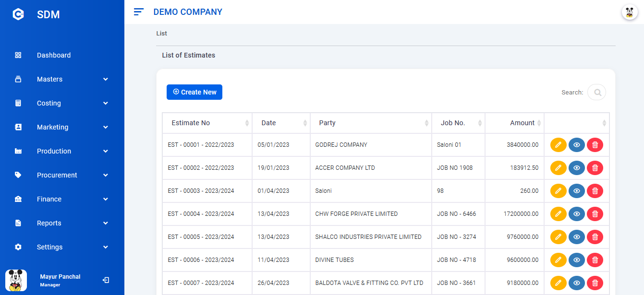
Task: View the SHALCO INDUSTRIES estimate eye icon
Action: pyautogui.click(x=577, y=237)
